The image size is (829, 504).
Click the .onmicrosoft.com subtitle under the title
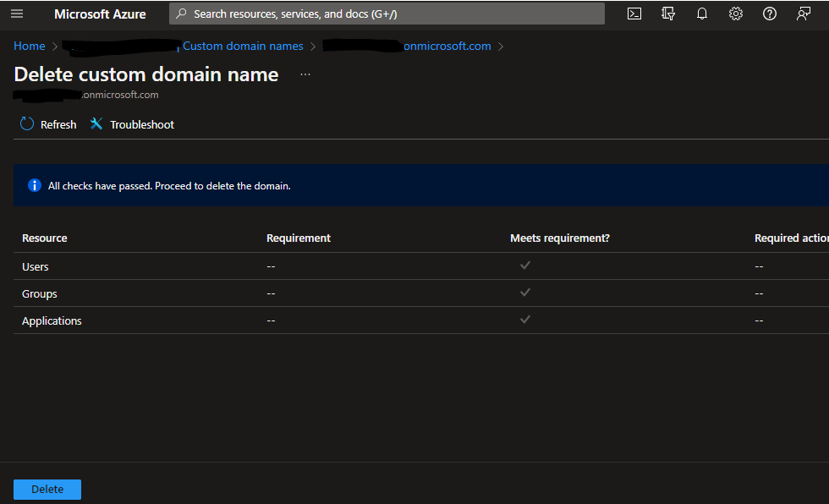point(120,95)
